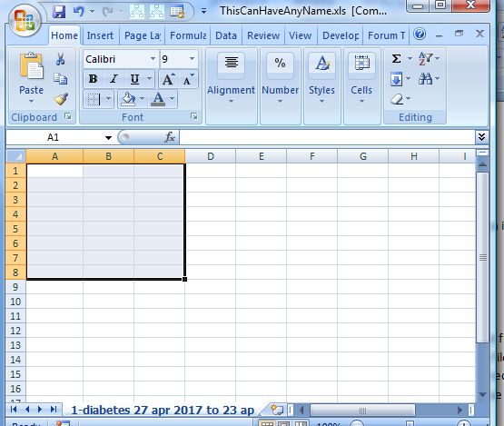Switch to the Home tab
504x426 pixels.
[x=64, y=35]
